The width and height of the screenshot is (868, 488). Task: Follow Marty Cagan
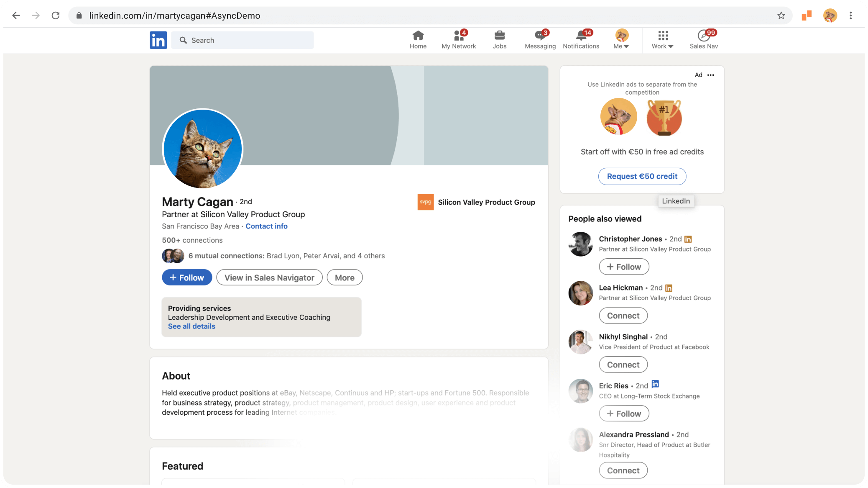(187, 277)
